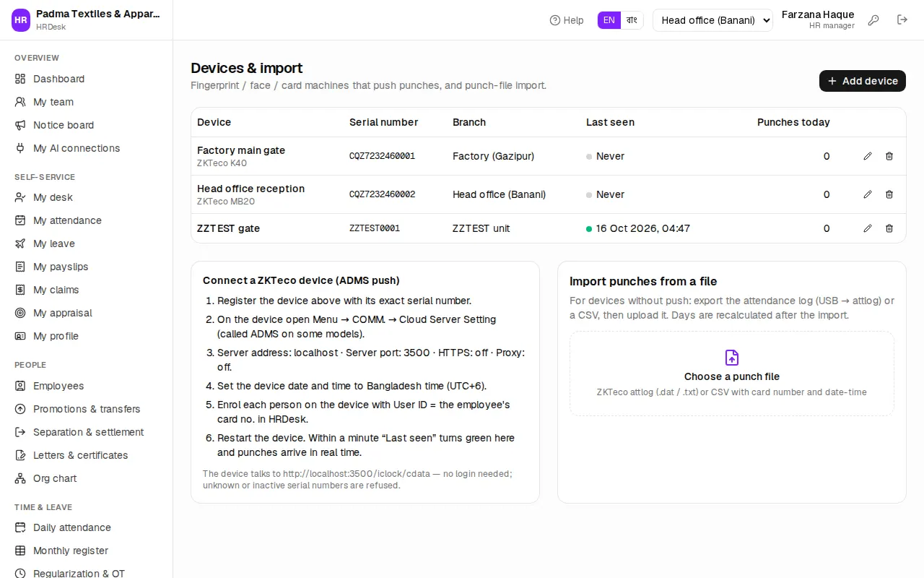Open My appraisal
The height and width of the screenshot is (578, 924).
[87, 313]
